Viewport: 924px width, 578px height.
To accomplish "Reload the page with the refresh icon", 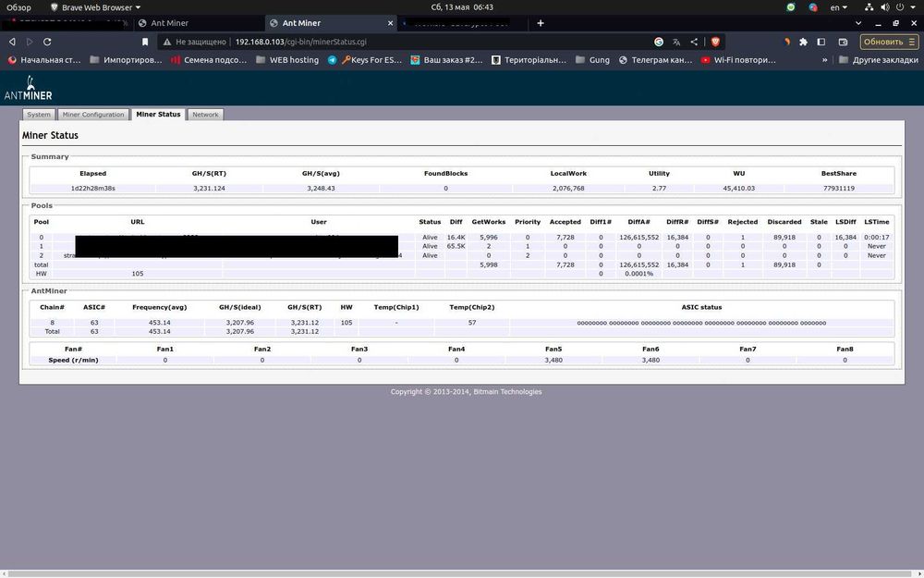I will 47,42.
